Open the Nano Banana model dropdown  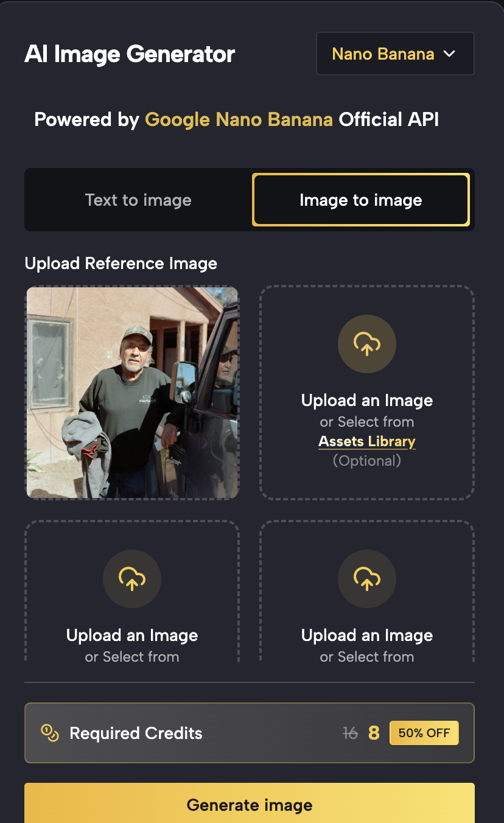[x=394, y=54]
